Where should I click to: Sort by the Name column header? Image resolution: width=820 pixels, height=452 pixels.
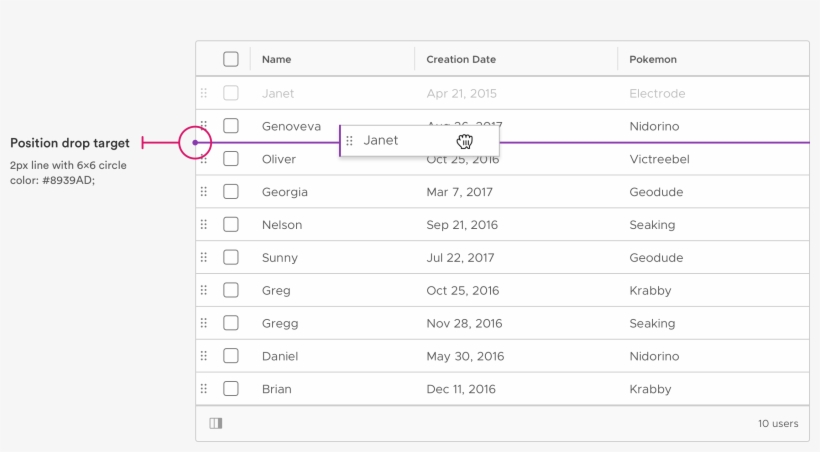point(276,59)
